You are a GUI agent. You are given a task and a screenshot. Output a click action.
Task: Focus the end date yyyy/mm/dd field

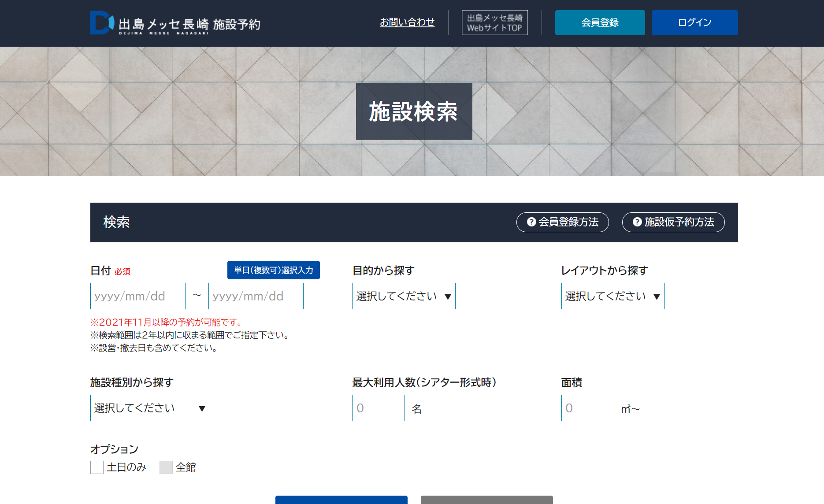pos(256,296)
